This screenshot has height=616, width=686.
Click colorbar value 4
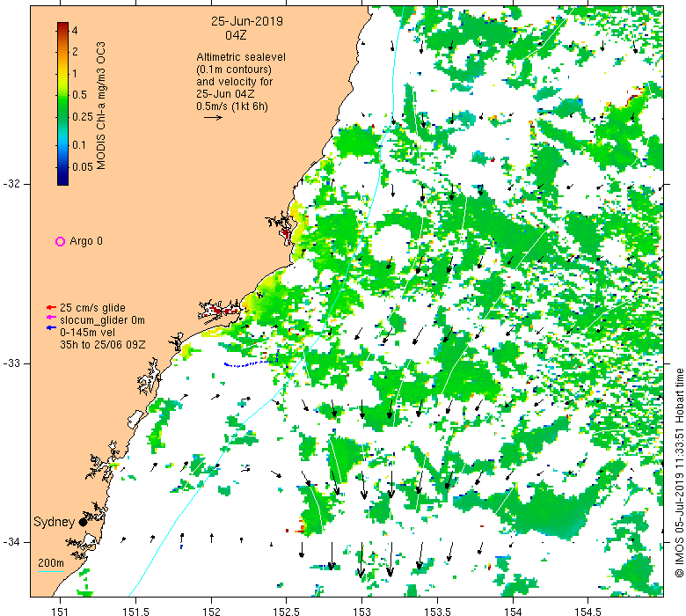pos(75,30)
